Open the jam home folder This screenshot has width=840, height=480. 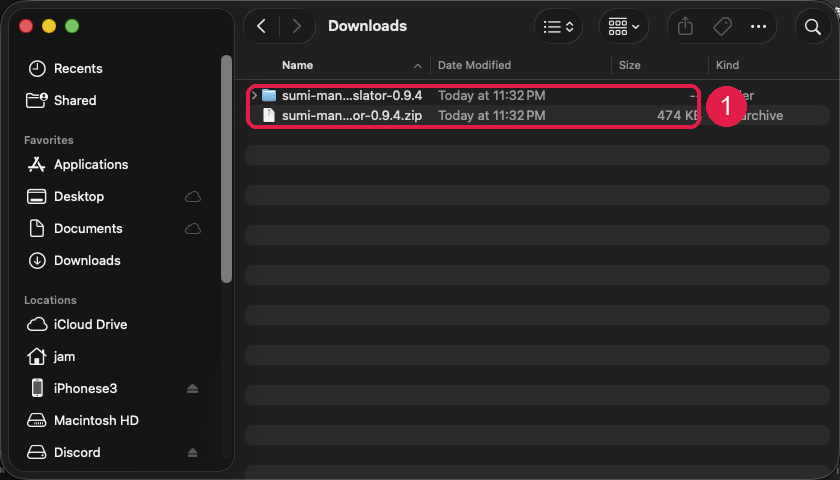[64, 357]
